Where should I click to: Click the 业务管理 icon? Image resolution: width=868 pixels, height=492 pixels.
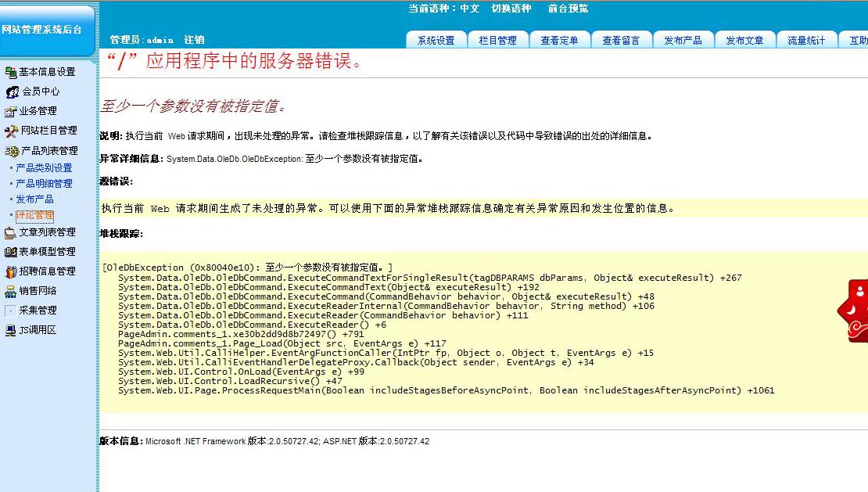click(10, 111)
